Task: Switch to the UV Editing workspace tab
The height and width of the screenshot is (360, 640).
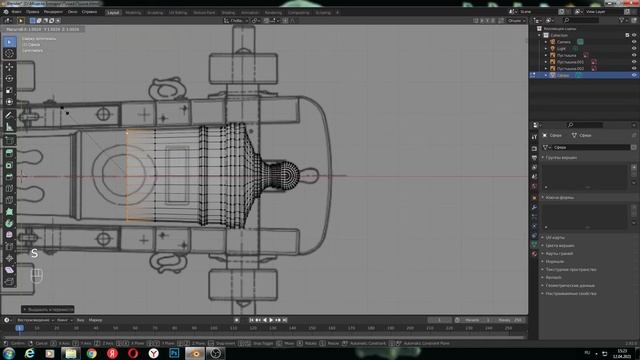Action: (x=178, y=13)
